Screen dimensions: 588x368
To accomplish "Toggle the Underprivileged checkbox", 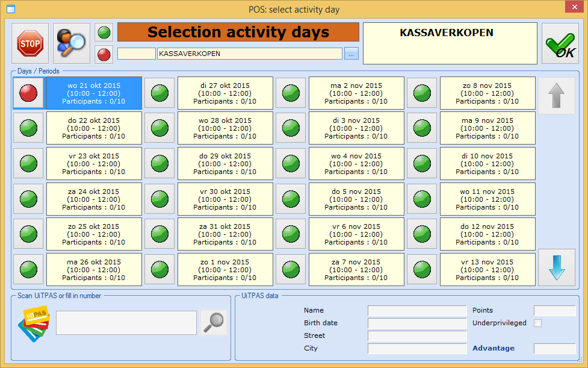I will (538, 323).
